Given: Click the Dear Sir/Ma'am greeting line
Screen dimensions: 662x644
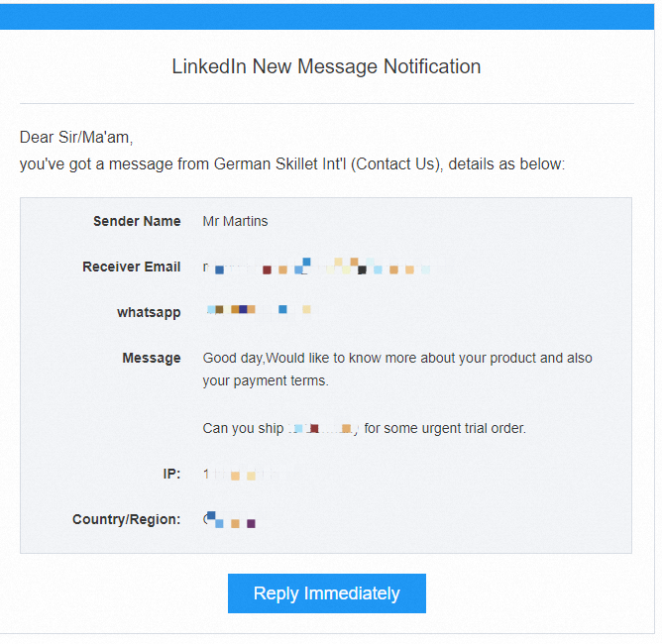Looking at the screenshot, I should pos(76,138).
